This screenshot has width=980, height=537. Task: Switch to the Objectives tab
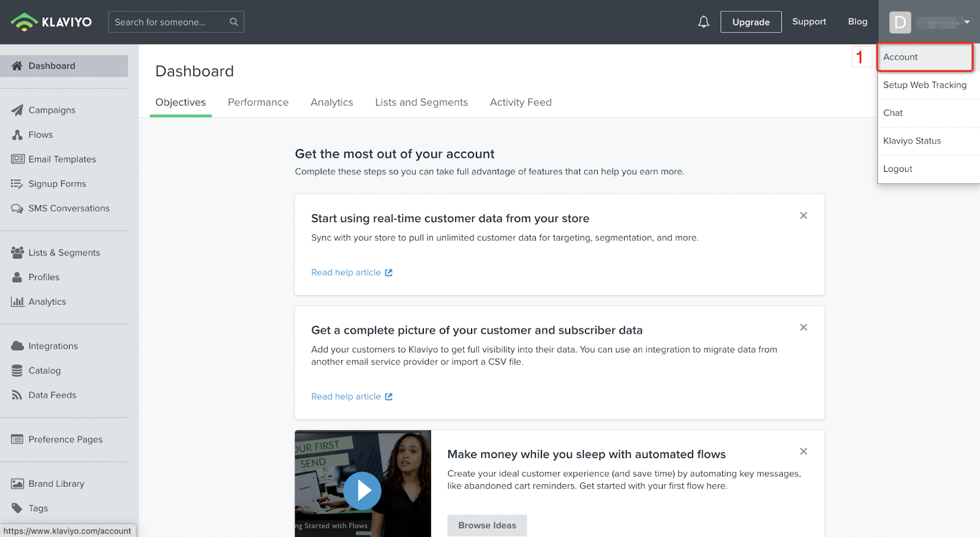181,102
